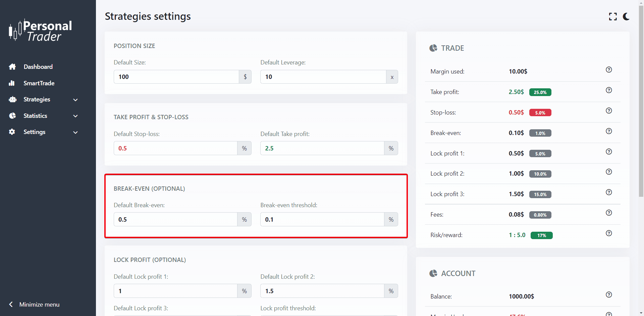The width and height of the screenshot is (644, 316).
Task: Expand the Settings submenu chevron
Action: (x=75, y=132)
